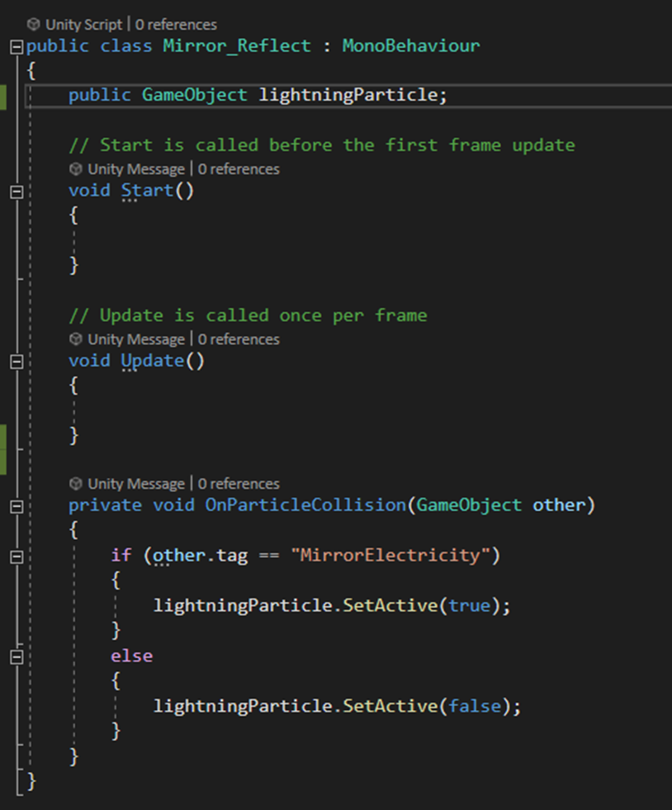Image resolution: width=672 pixels, height=810 pixels.
Task: Collapse the Start method fold box
Action: pos(17,192)
